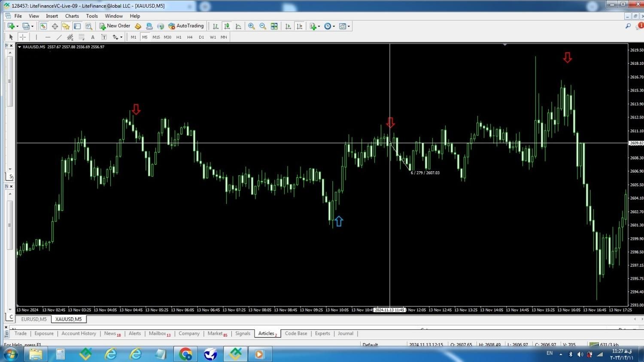Click the New Order button
Screen dimensions: 644x362
115,26
